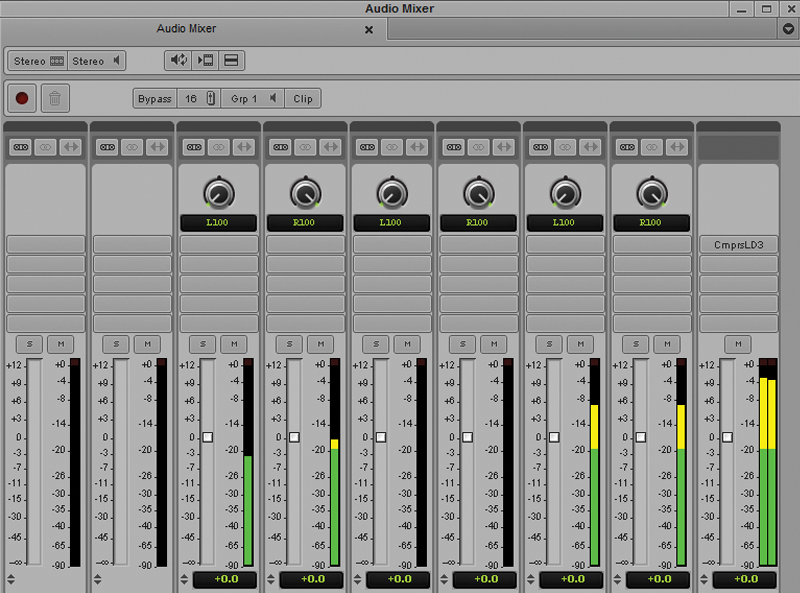
Task: Click the R100 pan value on sixth strip
Action: [x=478, y=223]
